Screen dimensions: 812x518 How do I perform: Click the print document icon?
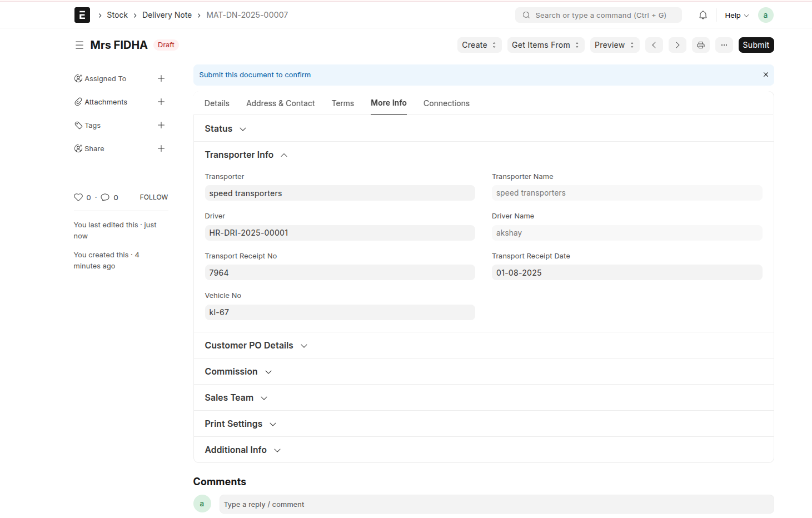[700, 45]
